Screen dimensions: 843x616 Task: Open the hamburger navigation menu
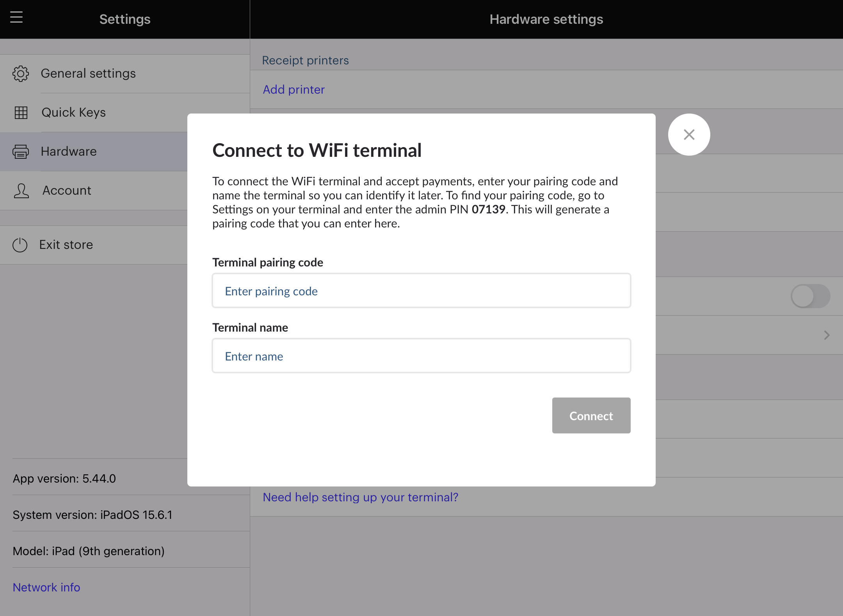16,17
